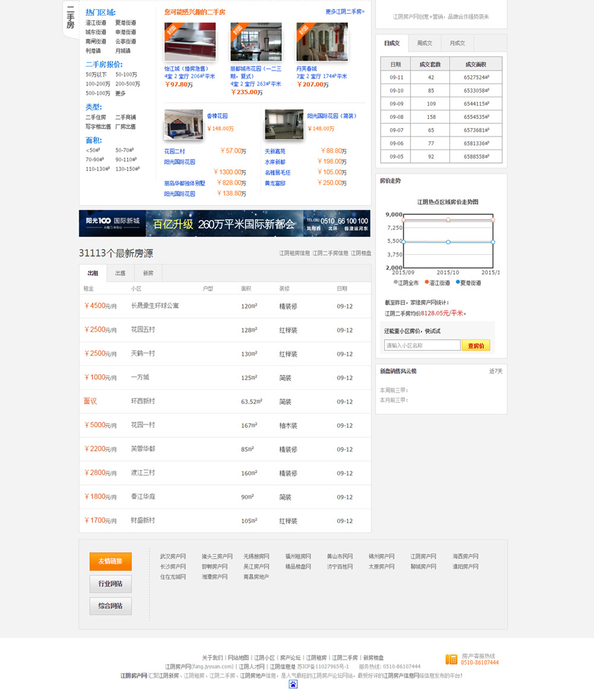Click the 查房价 search button

tap(476, 345)
